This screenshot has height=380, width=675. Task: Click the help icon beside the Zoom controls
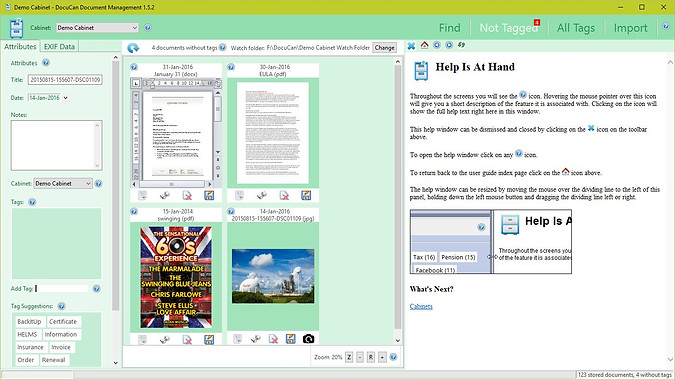[x=393, y=357]
